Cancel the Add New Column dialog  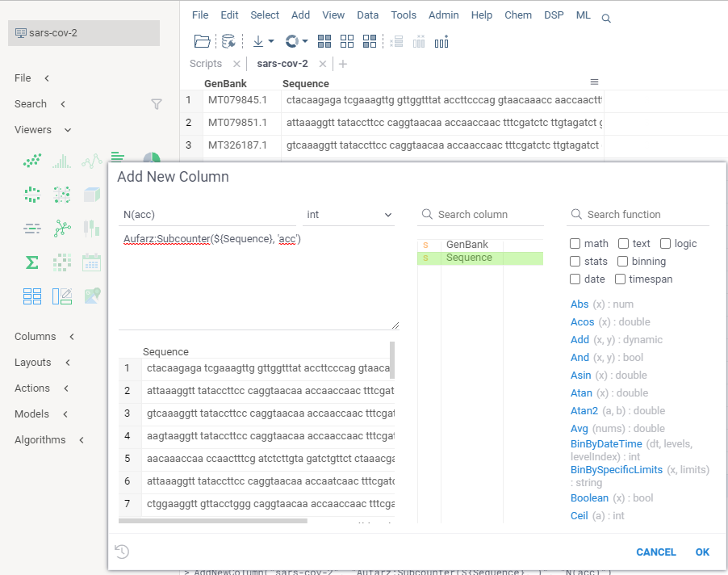(x=655, y=552)
